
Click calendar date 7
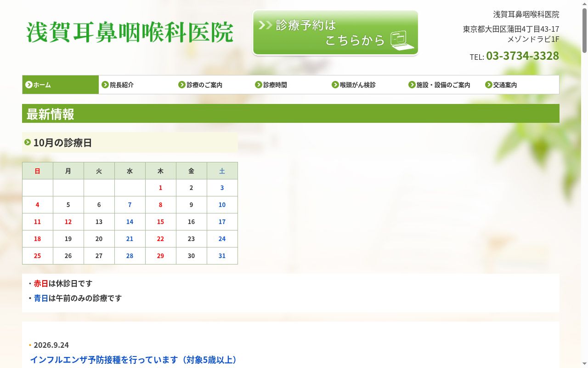coord(130,205)
